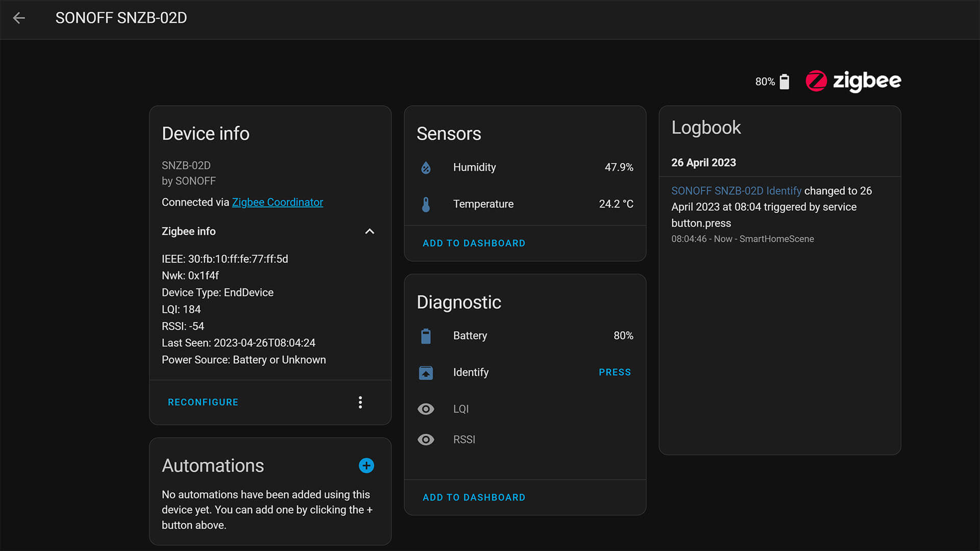Click the LQI diagnostic label

(461, 409)
